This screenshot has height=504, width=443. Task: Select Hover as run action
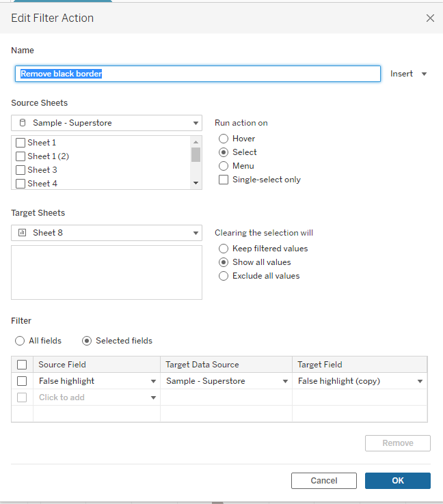(x=224, y=139)
